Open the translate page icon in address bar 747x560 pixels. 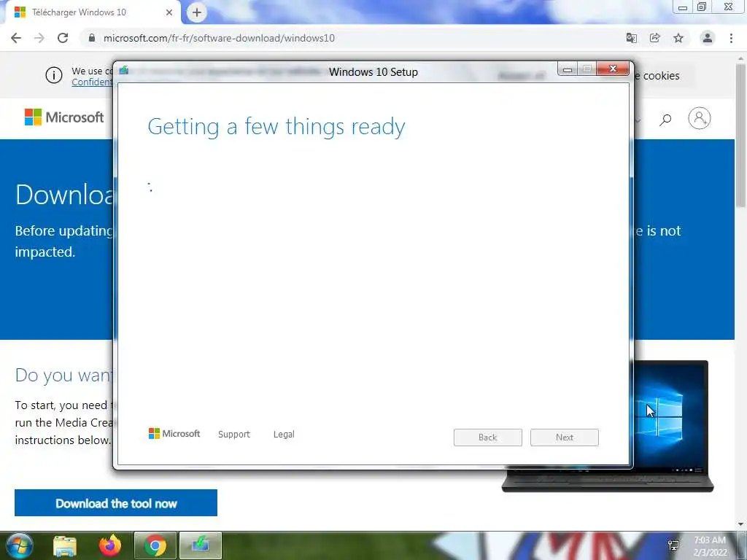pyautogui.click(x=632, y=38)
